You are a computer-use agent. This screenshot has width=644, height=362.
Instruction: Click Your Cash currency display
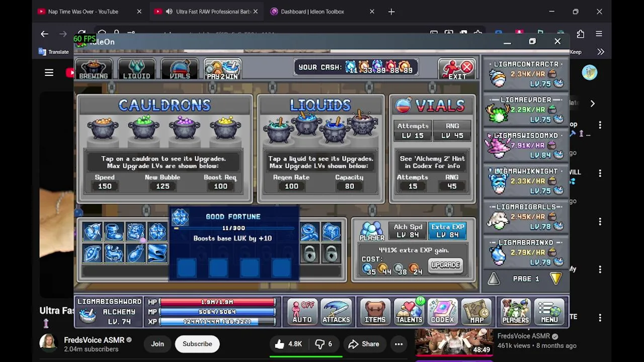point(356,67)
